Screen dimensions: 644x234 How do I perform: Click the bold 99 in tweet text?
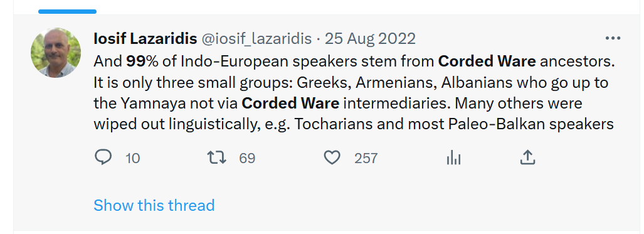pos(134,61)
